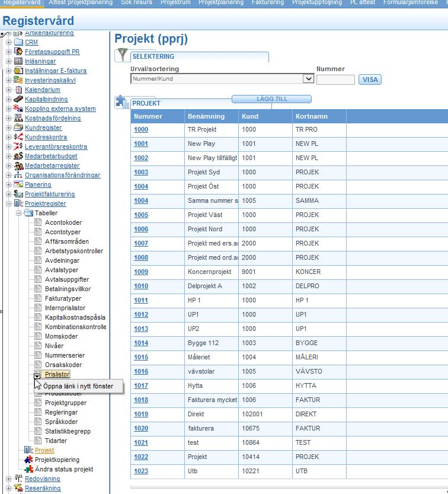Open project number 1023 link
The image size is (448, 494).
pos(140,471)
